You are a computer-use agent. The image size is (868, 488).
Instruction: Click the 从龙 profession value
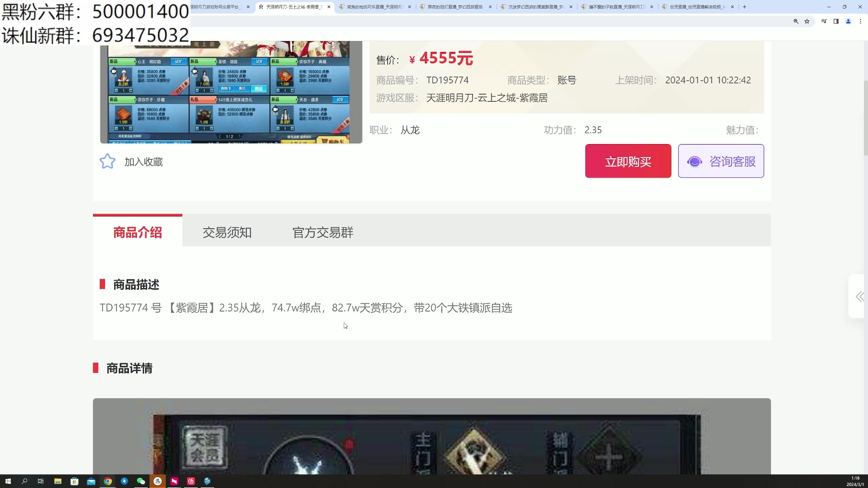(410, 130)
